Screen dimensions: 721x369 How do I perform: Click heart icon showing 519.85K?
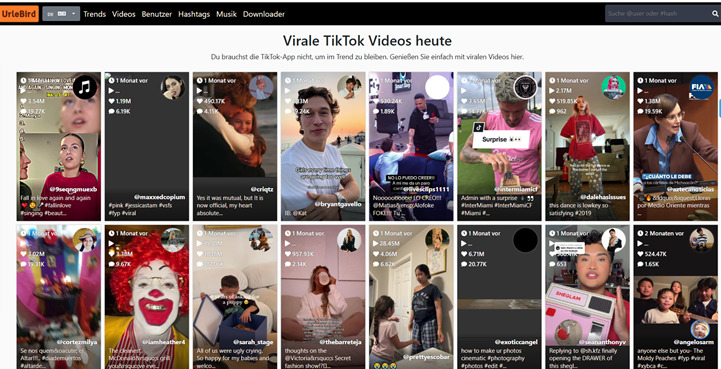[552, 101]
